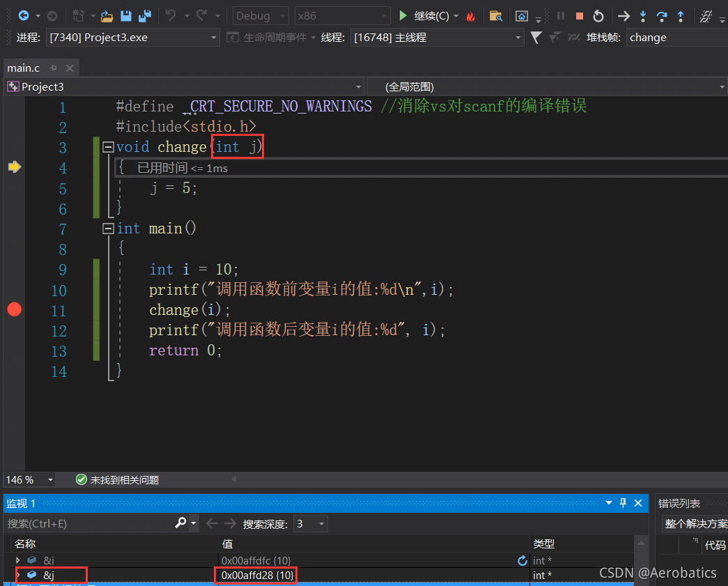Viewport: 728px width, 586px height.
Task: Pin the main.c tab
Action: pyautogui.click(x=54, y=68)
